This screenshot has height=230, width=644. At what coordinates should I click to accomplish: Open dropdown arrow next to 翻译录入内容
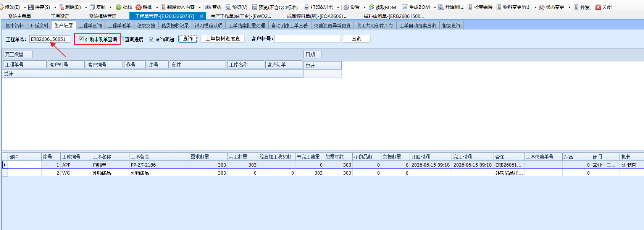(x=200, y=7)
